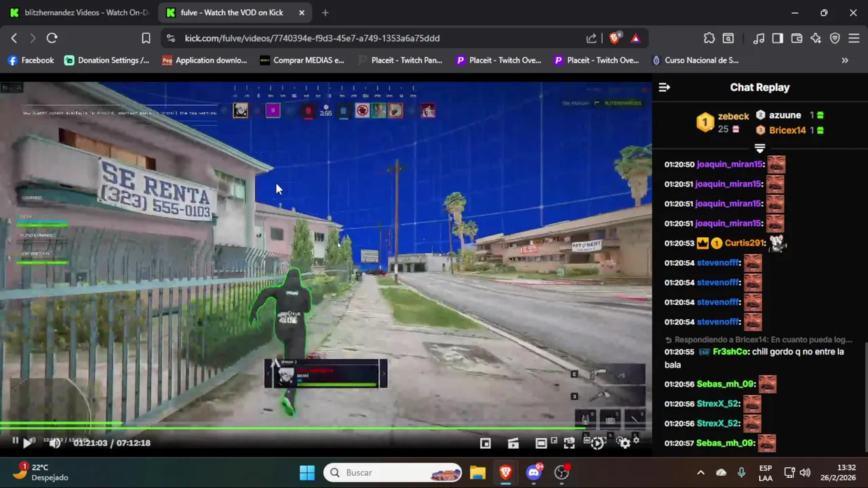Open the Brave Wallet icon

(797, 39)
